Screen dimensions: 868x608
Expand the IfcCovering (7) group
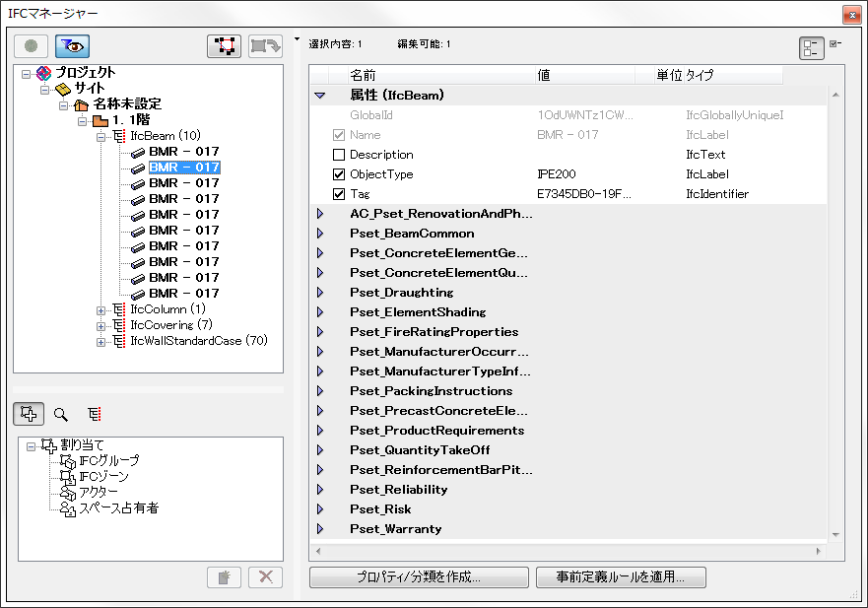click(x=100, y=326)
